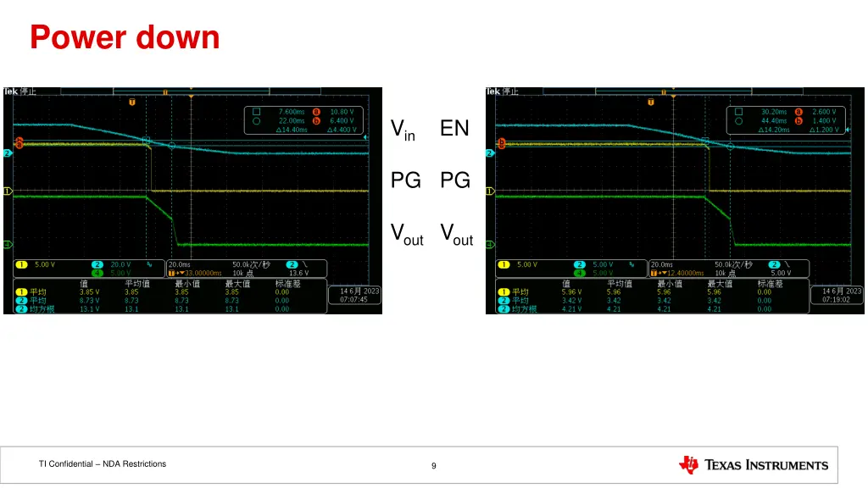Click the slide page number 9
Image resolution: width=868 pixels, height=488 pixels.
(x=434, y=466)
